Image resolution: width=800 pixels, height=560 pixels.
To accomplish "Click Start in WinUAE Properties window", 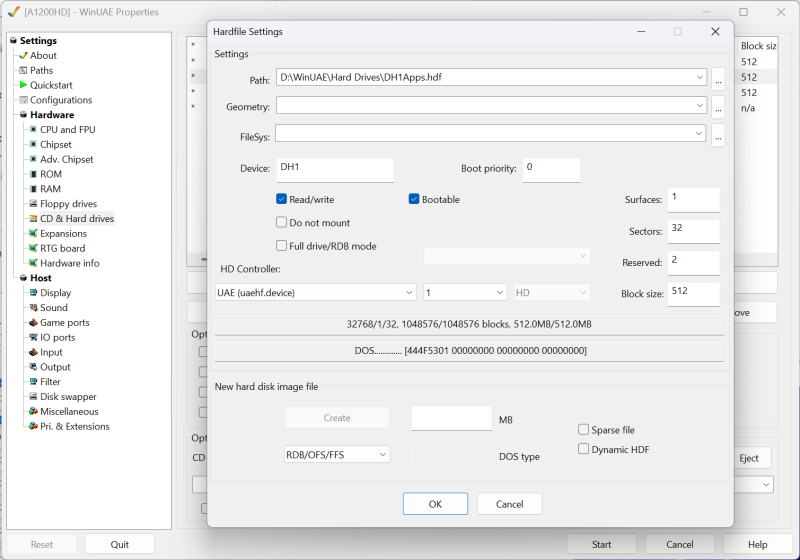I will tap(602, 544).
